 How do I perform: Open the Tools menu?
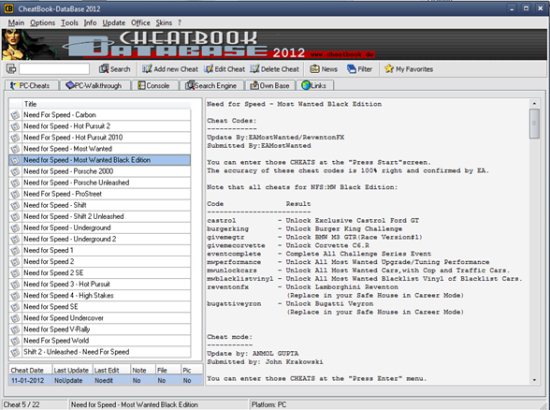69,23
